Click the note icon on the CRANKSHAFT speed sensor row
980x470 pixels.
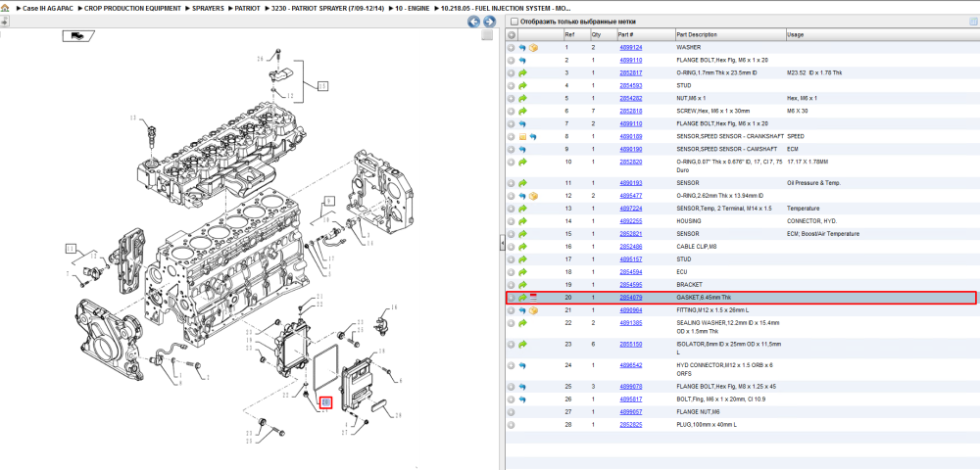pyautogui.click(x=522, y=136)
